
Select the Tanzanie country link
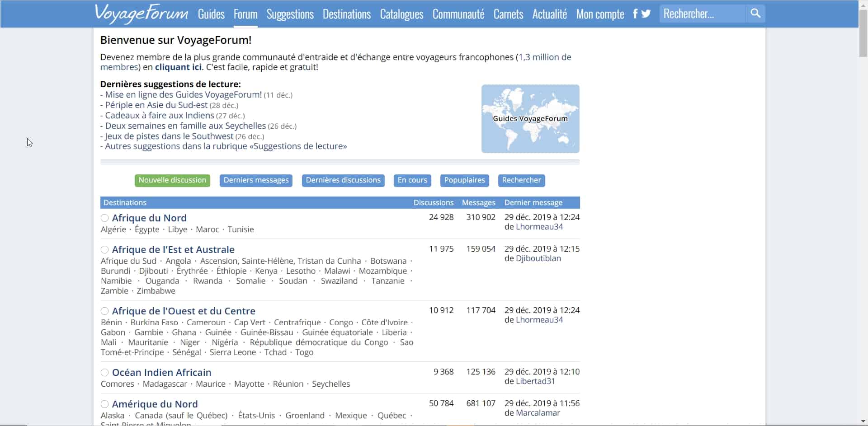click(x=388, y=281)
